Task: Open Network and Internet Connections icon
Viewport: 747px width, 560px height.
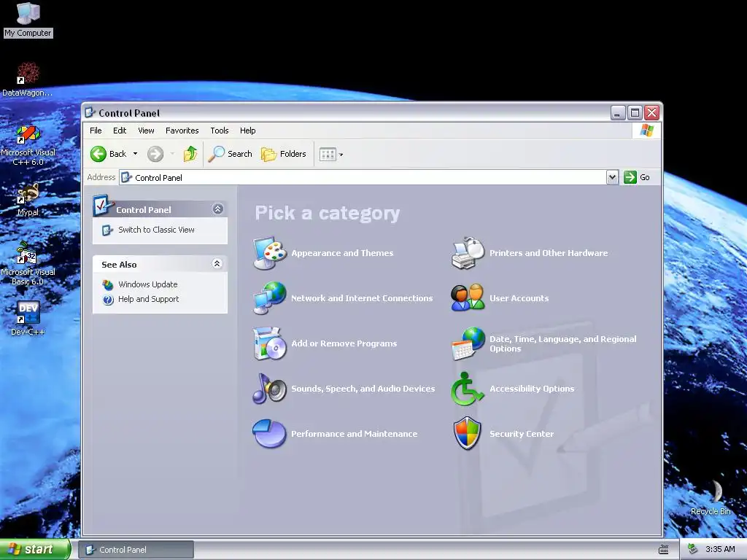Action: pos(270,298)
